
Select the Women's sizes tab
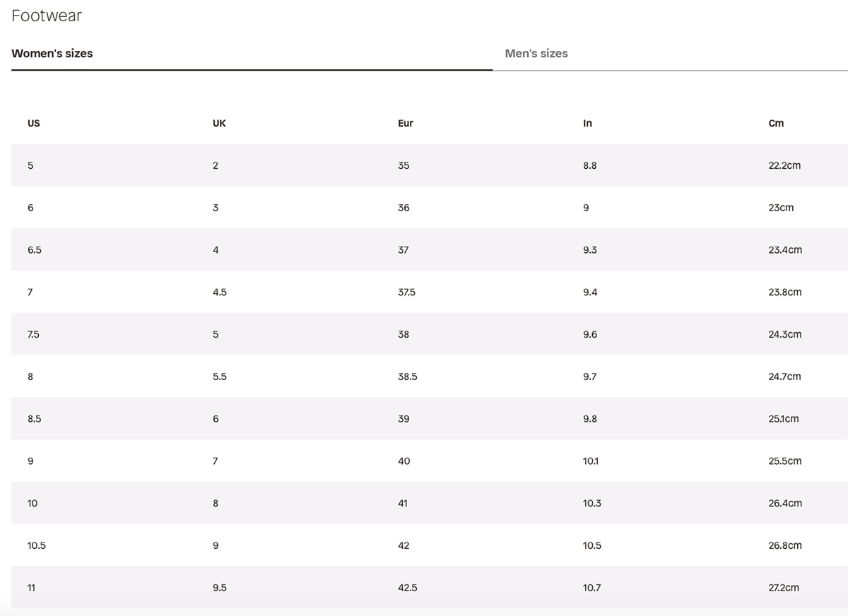click(52, 54)
